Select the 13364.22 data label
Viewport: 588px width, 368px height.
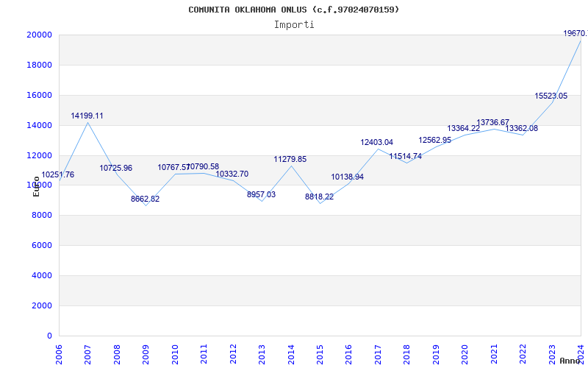464,128
